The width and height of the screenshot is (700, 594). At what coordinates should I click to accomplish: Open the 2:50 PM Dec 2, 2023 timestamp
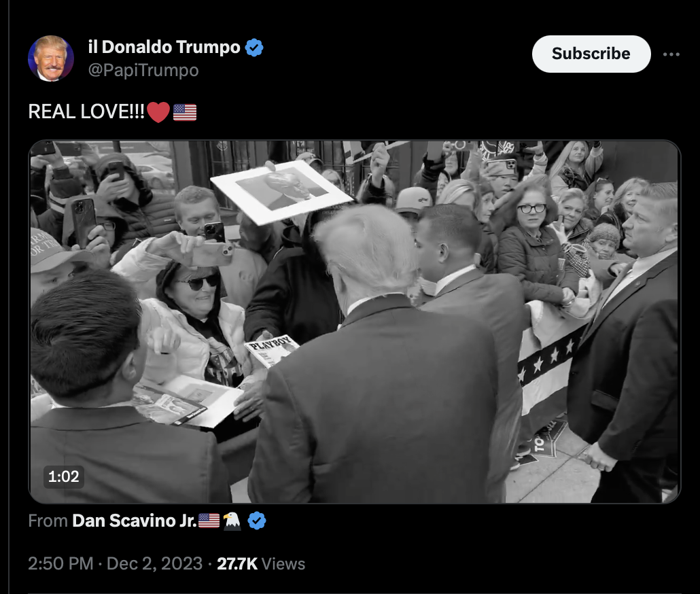point(115,563)
